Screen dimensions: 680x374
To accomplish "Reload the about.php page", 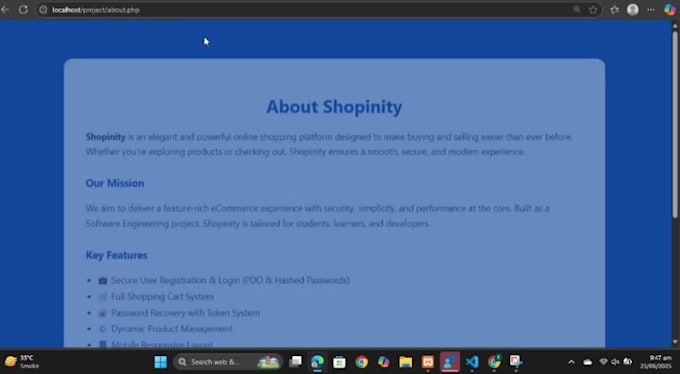I will (23, 10).
